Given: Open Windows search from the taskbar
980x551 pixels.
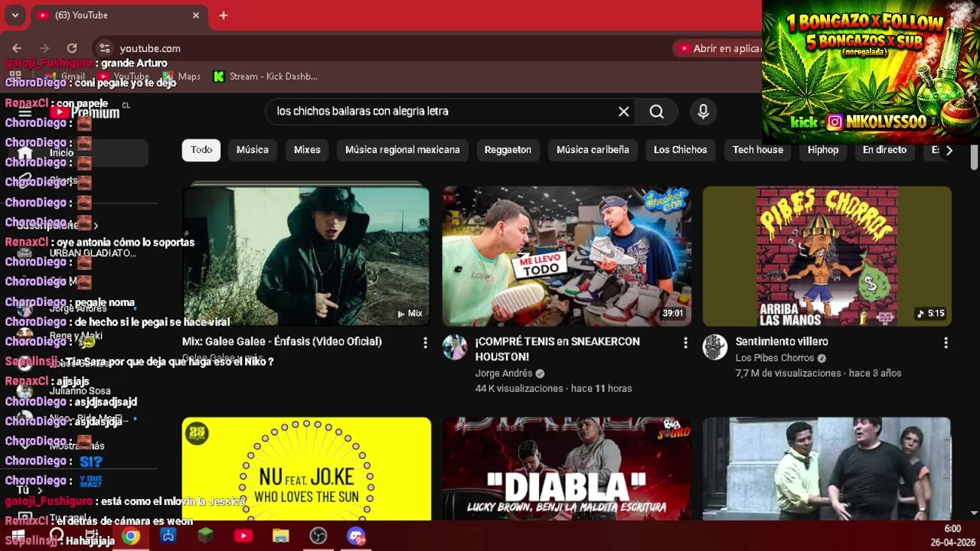Looking at the screenshot, I should point(56,536).
